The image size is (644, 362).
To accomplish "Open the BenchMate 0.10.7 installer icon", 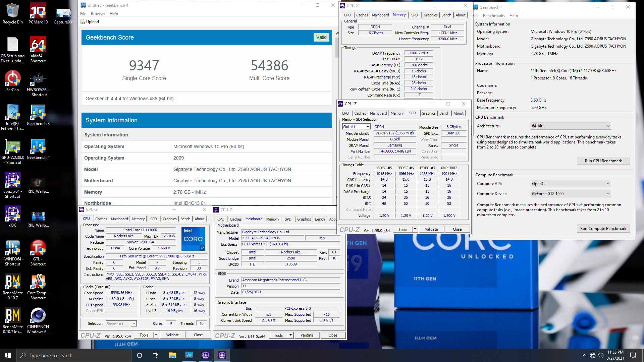I will [12, 321].
